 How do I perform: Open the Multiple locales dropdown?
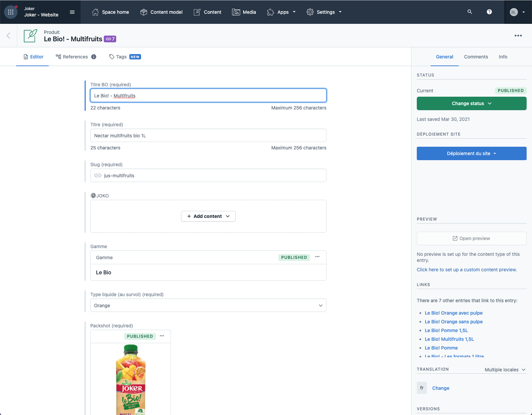coord(505,370)
